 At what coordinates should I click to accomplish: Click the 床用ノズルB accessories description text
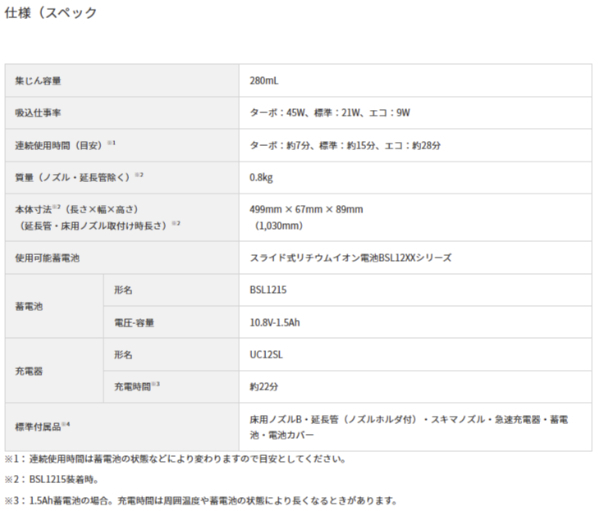click(409, 427)
